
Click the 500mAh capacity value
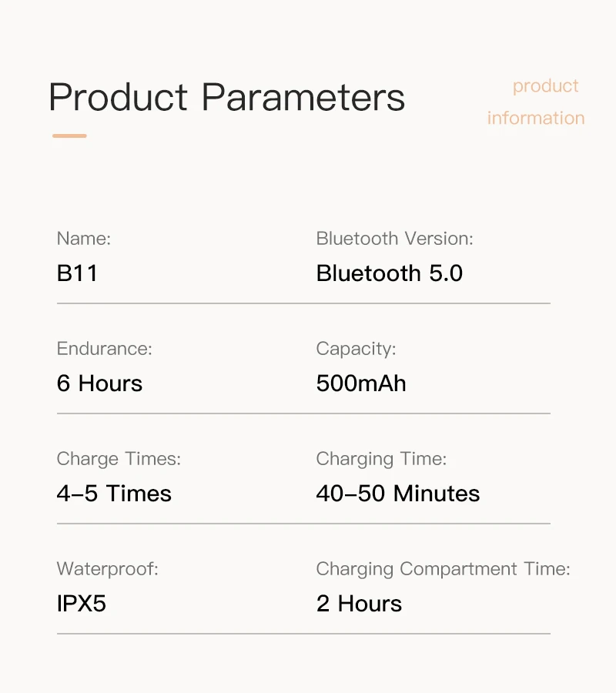[x=360, y=383]
